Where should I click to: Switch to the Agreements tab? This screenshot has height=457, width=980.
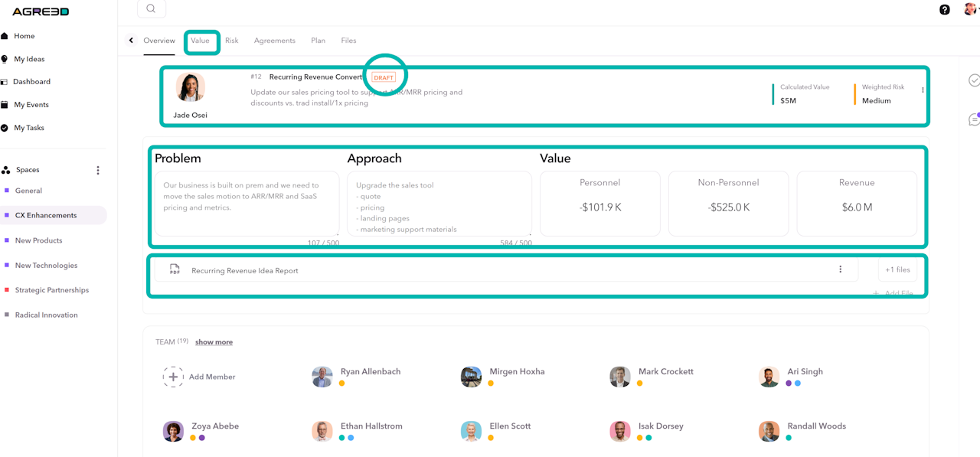(x=274, y=41)
